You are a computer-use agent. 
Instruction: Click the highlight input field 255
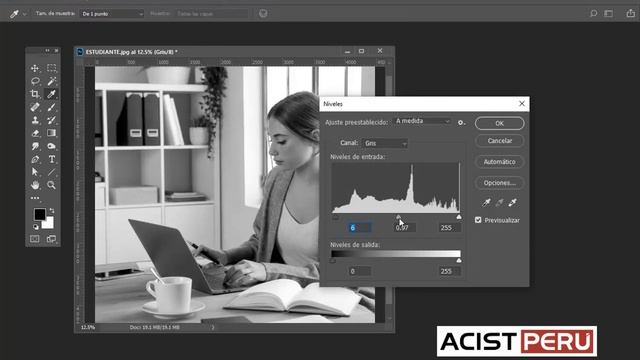tap(450, 228)
